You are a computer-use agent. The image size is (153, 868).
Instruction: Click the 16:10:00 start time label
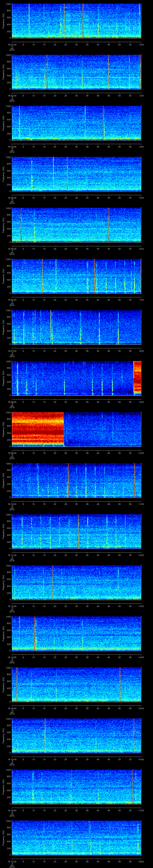[x=12, y=504]
